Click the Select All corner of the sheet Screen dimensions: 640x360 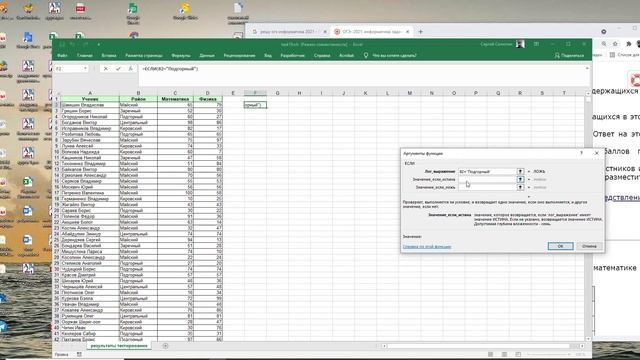tap(57, 93)
